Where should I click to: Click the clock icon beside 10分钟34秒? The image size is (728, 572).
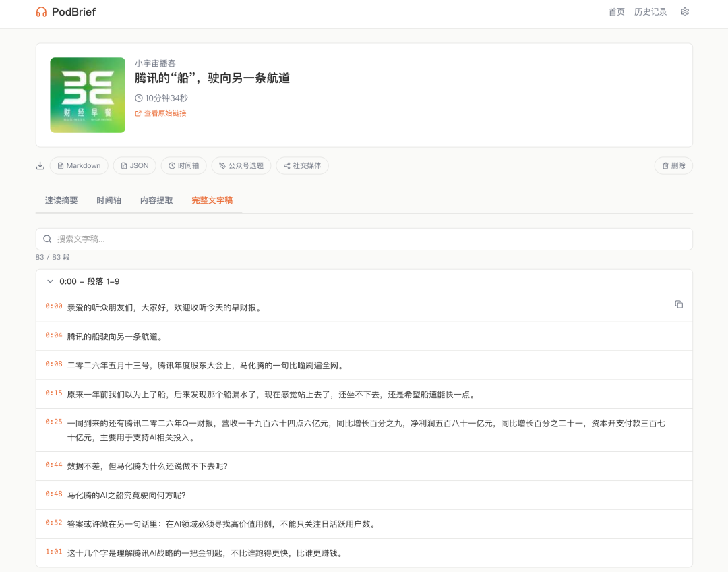(x=138, y=98)
